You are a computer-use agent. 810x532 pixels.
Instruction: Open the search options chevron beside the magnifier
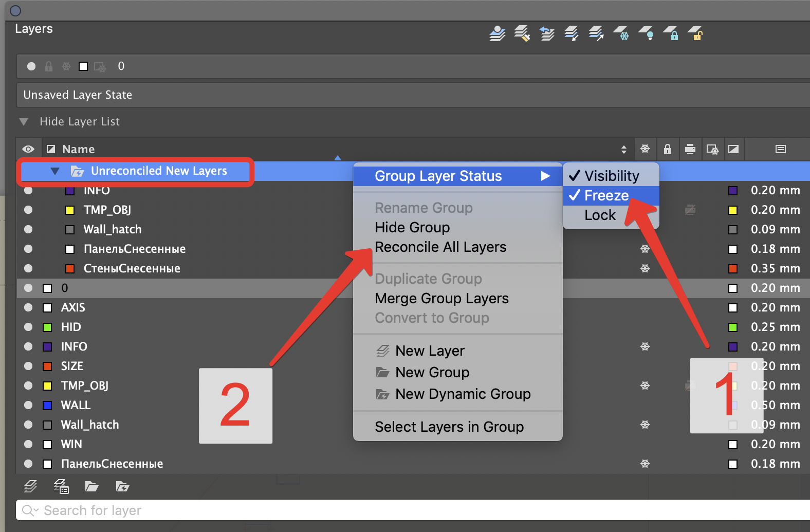36,511
